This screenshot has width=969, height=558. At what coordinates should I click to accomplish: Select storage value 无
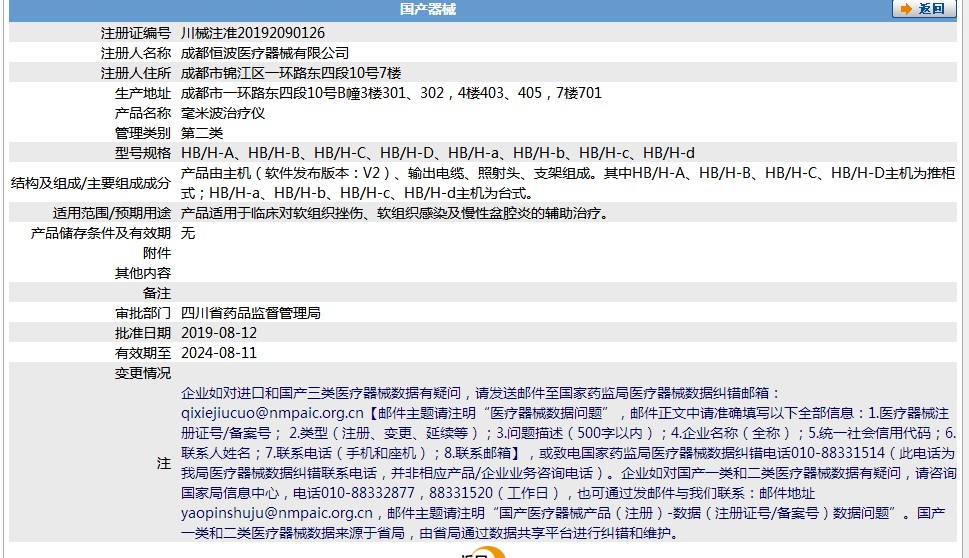click(188, 233)
